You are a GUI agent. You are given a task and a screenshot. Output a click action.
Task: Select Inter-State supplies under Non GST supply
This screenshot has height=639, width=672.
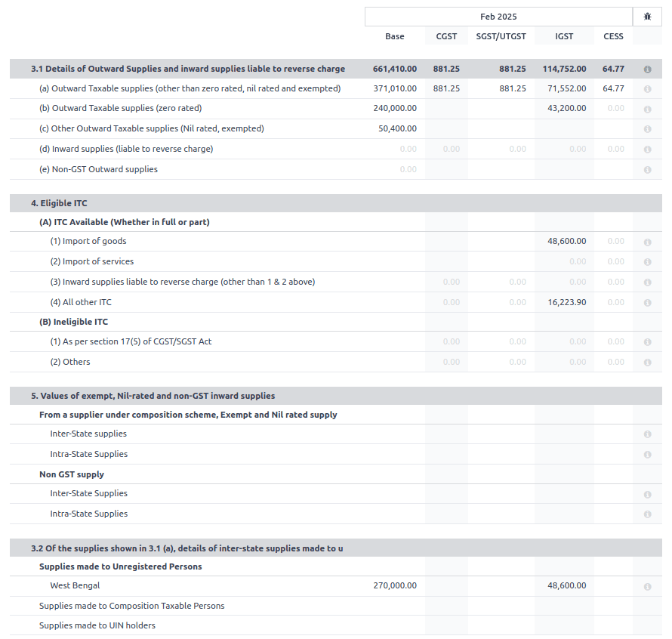point(88,494)
